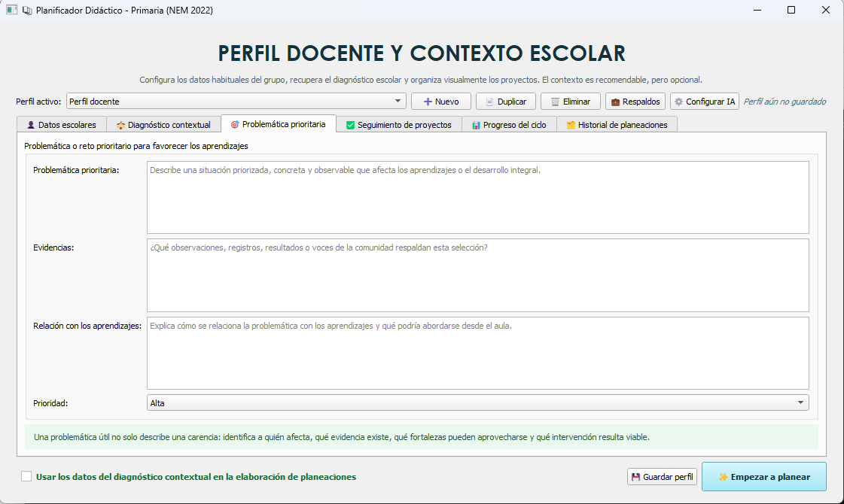Switch to Diagnóstico contextual tab
Screen dimensions: 844x504
point(163,125)
